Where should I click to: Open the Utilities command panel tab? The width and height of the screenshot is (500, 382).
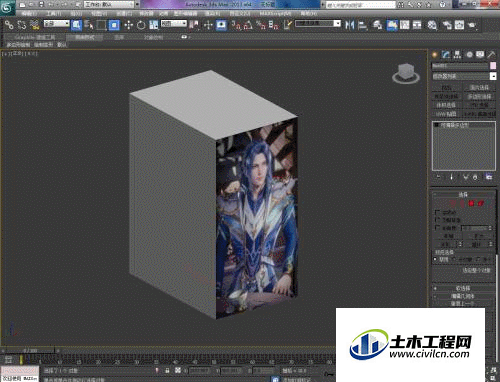(x=491, y=55)
